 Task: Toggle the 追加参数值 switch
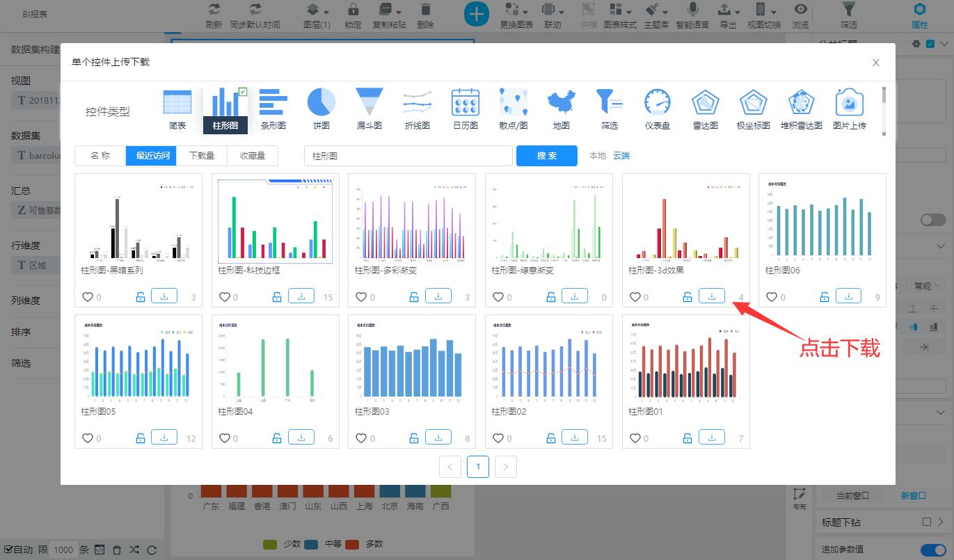point(933,550)
